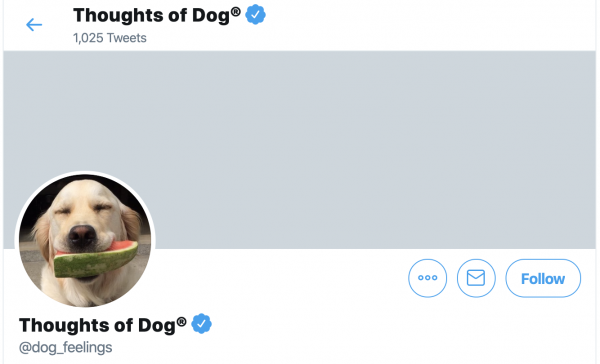The image size is (600, 364).
Task: Click the dog's nose in profile photo
Action: [x=82, y=235]
